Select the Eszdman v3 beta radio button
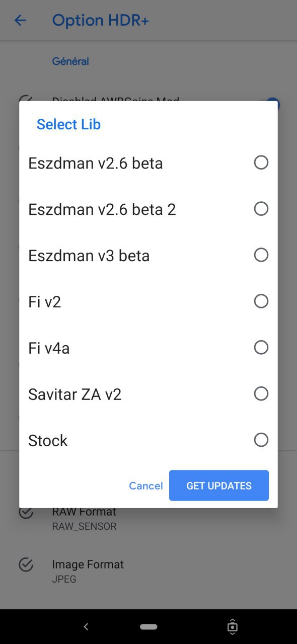The height and width of the screenshot is (644, 297). 261,255
